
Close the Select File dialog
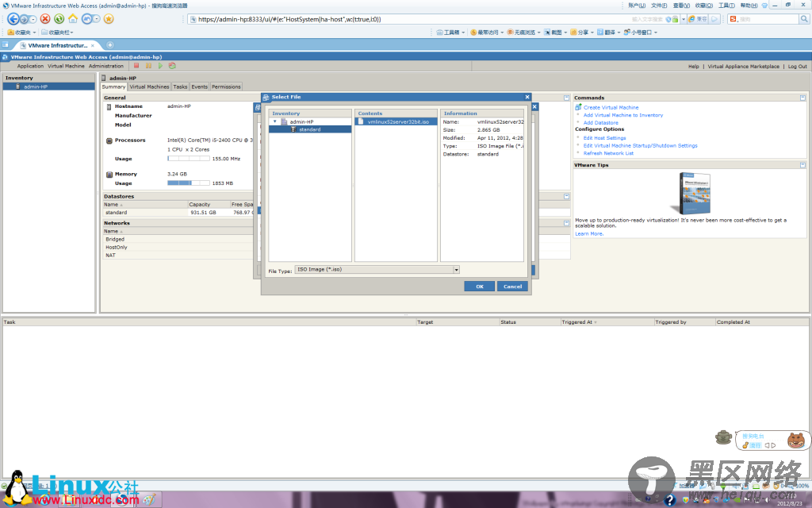pyautogui.click(x=527, y=97)
